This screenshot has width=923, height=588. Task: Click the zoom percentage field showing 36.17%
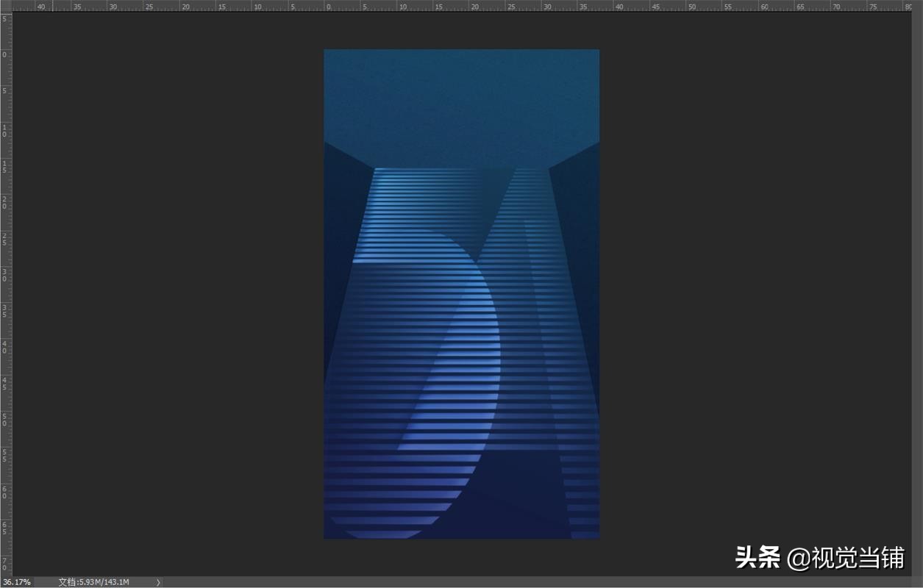pyautogui.click(x=16, y=582)
